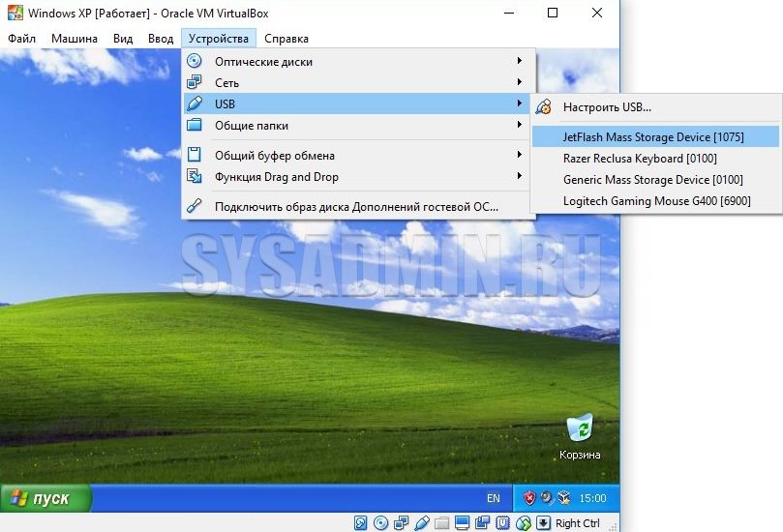
Task: Click the network status bar icon
Action: tap(402, 523)
